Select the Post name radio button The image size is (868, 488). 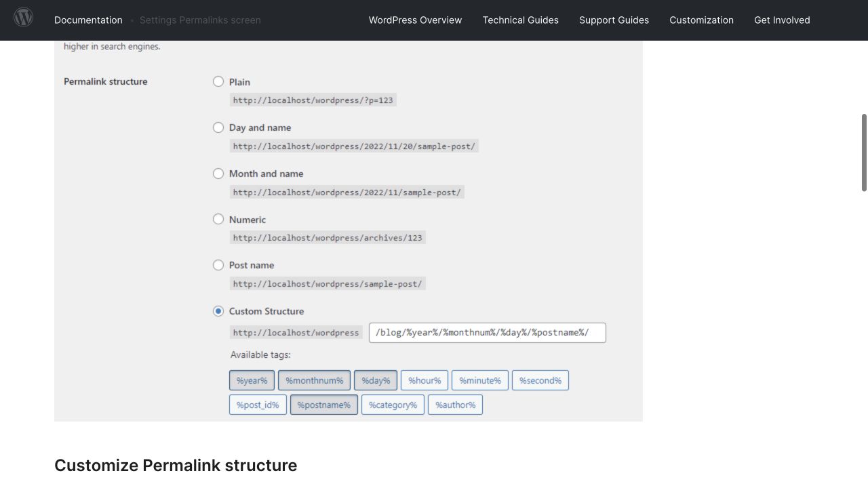[x=218, y=265]
